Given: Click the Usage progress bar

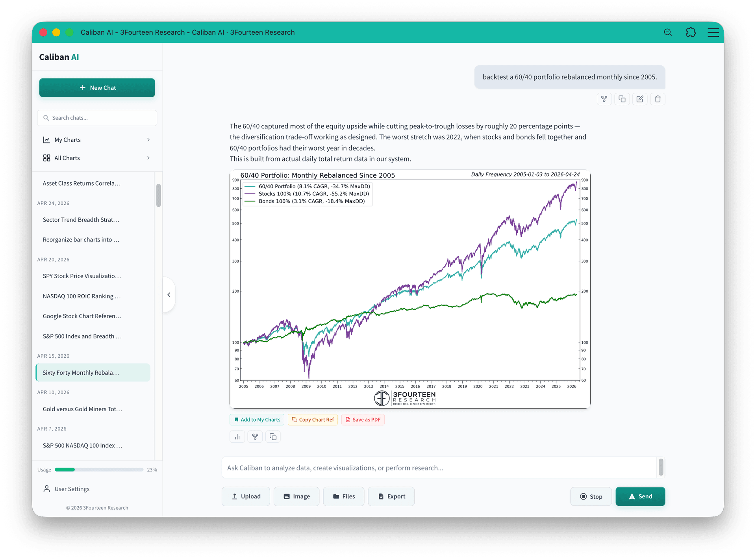Looking at the screenshot, I should click(x=99, y=470).
